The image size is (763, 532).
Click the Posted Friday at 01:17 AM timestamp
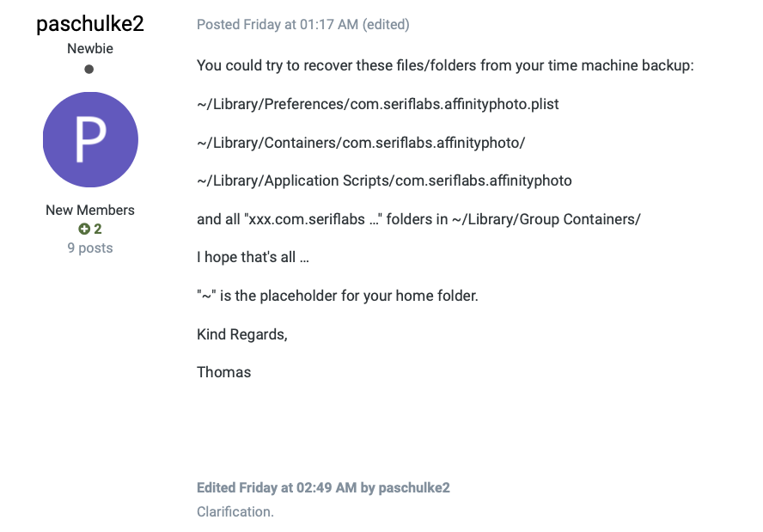(278, 24)
